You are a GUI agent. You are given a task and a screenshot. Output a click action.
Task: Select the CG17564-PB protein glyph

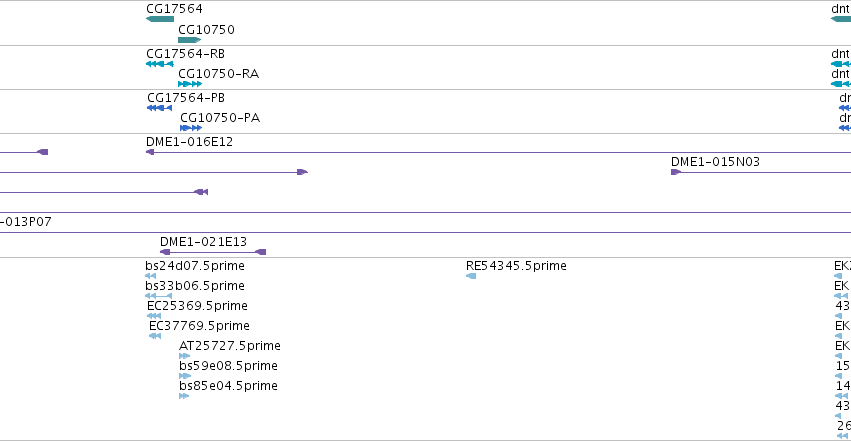pos(160,108)
